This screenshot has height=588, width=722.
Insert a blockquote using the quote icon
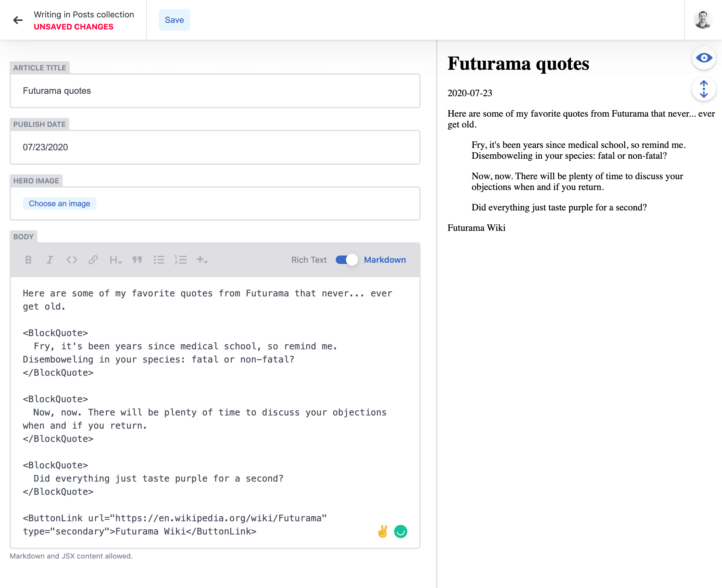click(137, 260)
